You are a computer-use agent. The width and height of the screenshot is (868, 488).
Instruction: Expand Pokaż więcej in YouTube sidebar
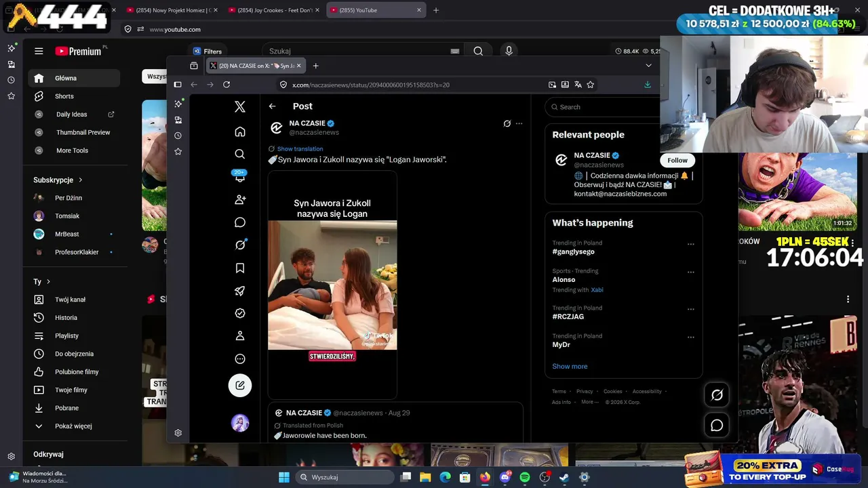click(74, 426)
